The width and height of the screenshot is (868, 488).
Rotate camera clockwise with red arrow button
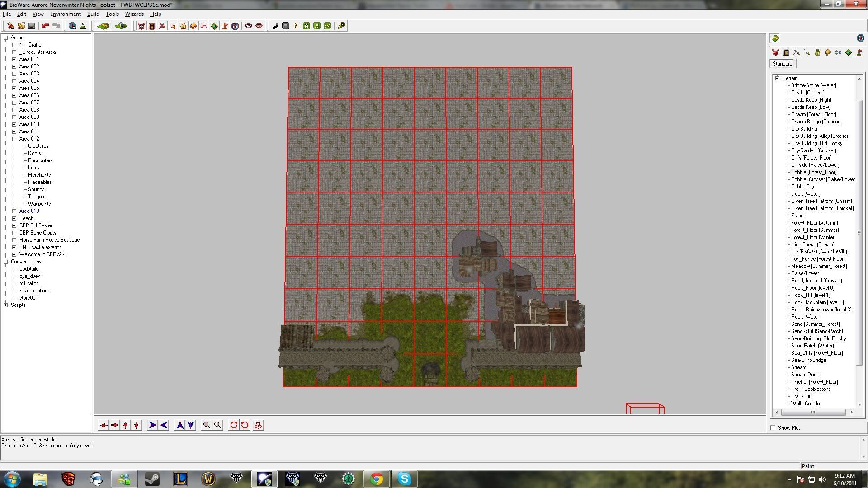pyautogui.click(x=234, y=425)
